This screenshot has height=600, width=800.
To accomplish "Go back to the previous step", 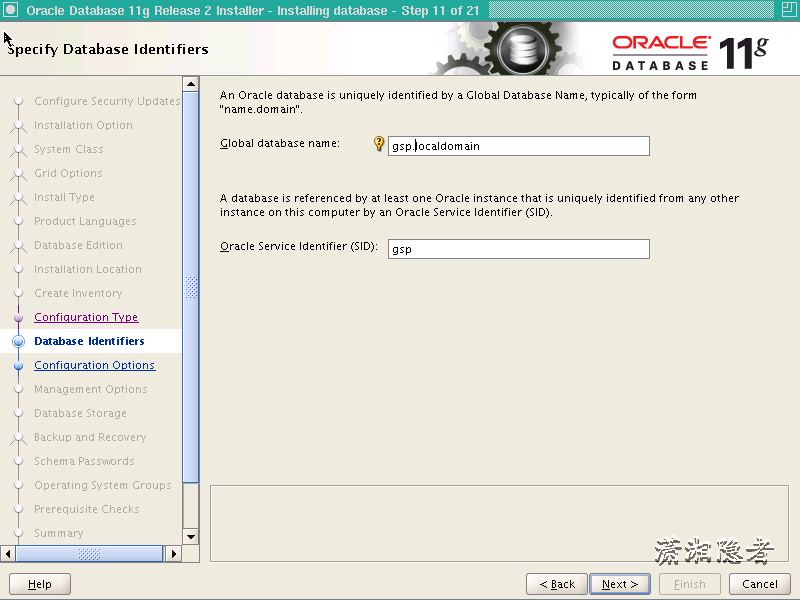I will tap(556, 584).
